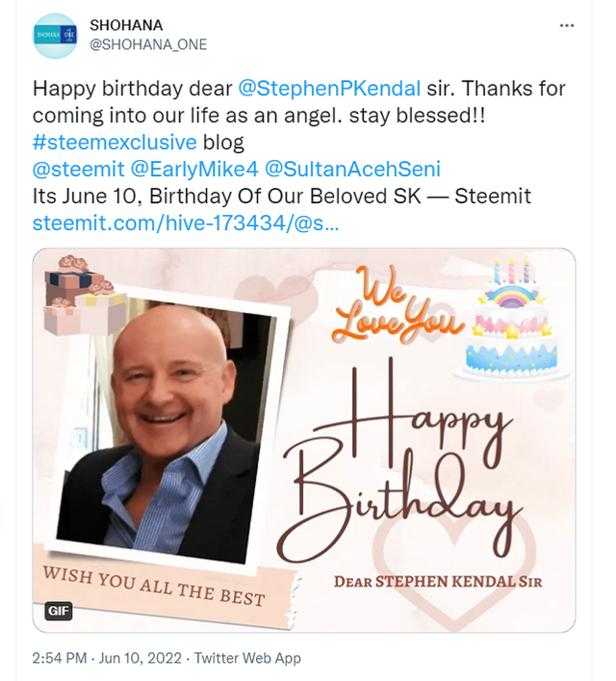This screenshot has width=616, height=681.
Task: Click the 'Wish You All The Best' banner
Action: point(154,587)
